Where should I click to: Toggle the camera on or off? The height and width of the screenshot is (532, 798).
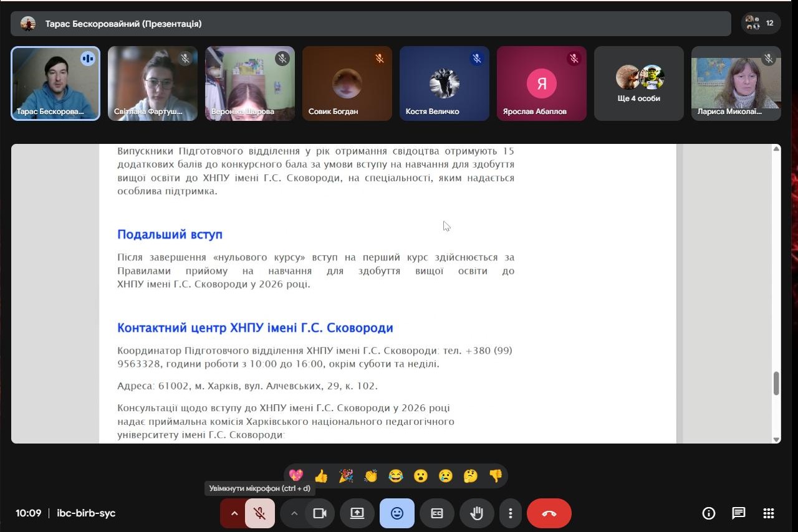click(x=320, y=513)
